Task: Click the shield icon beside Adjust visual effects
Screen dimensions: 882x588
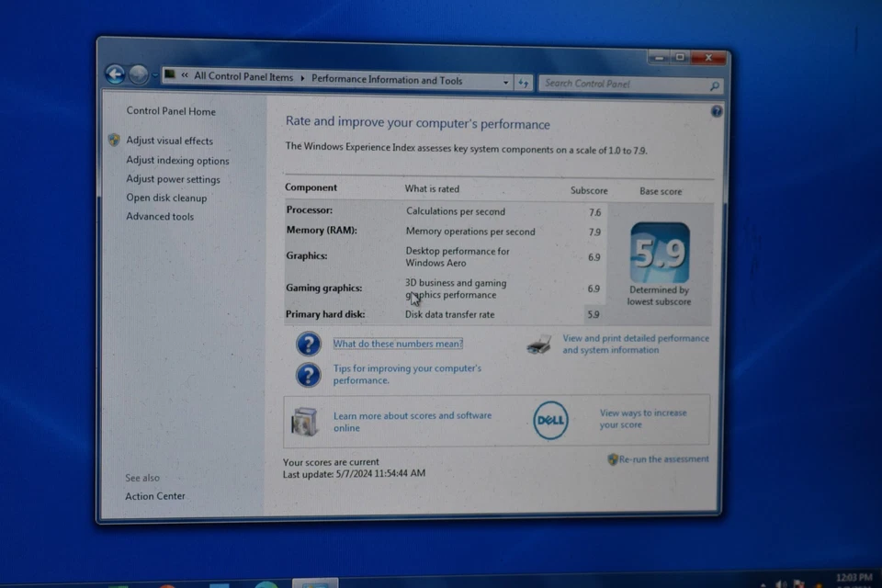Action: [x=114, y=140]
